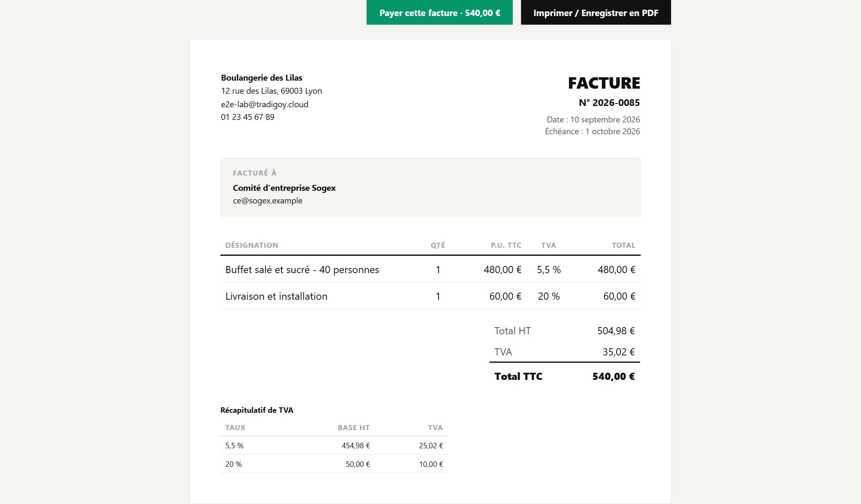This screenshot has width=861, height=504.
Task: Click the address 12 rue des Lilas
Action: [271, 91]
